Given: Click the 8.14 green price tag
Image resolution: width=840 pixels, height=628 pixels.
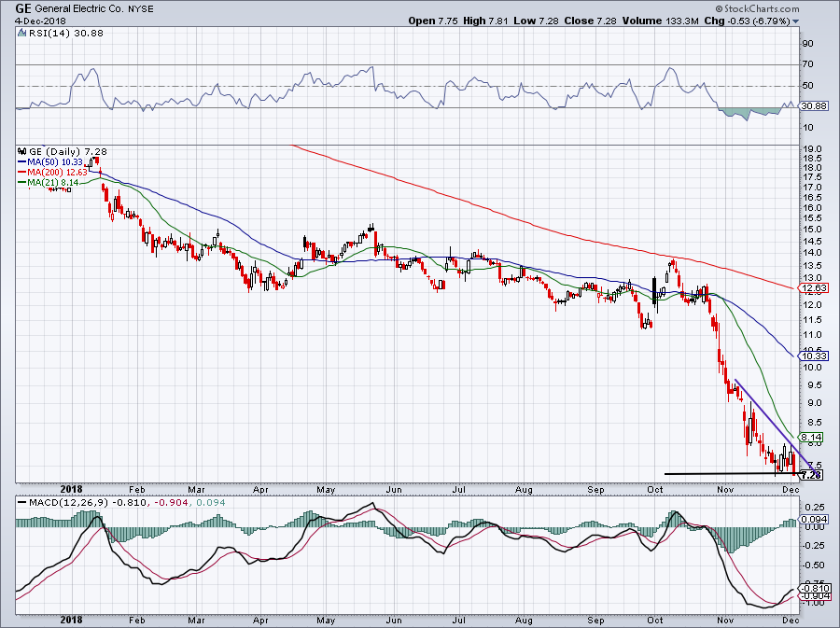Looking at the screenshot, I should click(810, 437).
